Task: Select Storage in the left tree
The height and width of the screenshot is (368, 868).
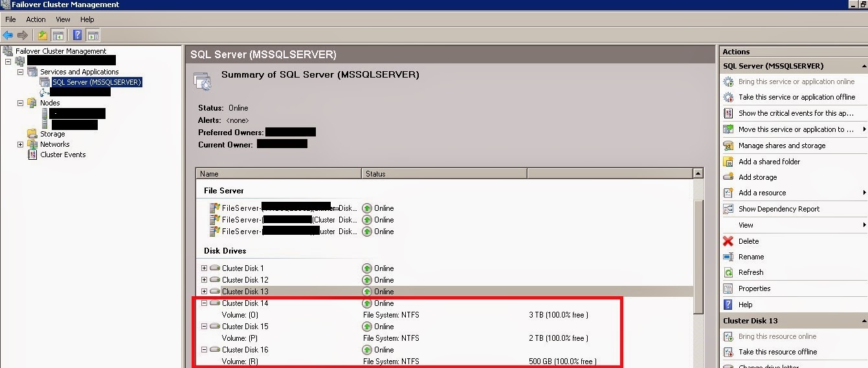Action: [x=52, y=134]
